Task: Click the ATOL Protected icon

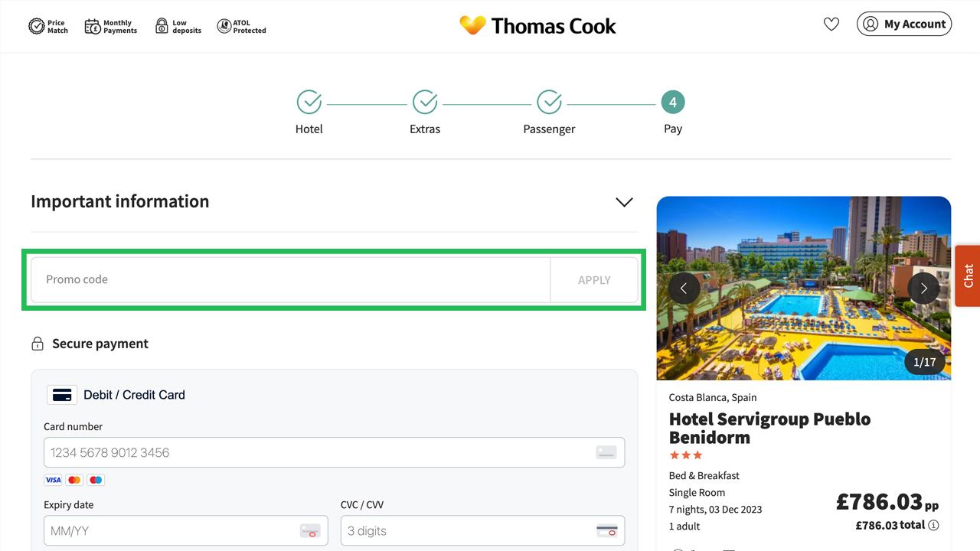Action: tap(224, 27)
